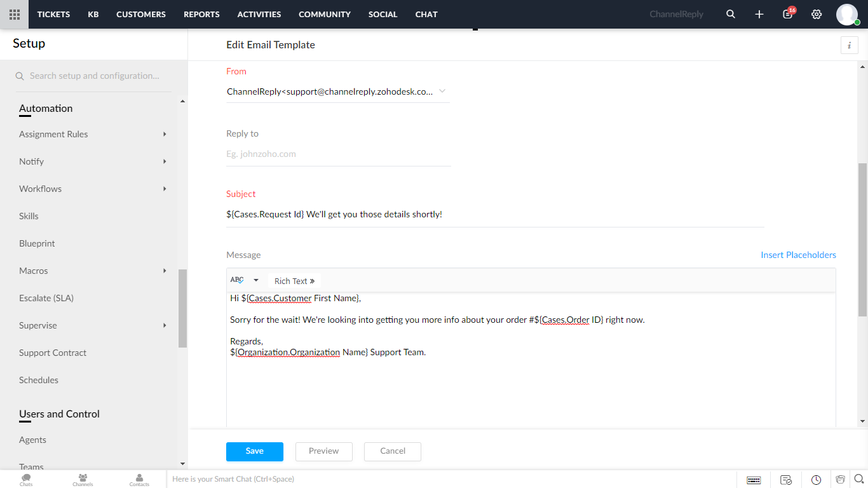
Task: Open Escalate (SLA) in sidebar
Action: (46, 298)
